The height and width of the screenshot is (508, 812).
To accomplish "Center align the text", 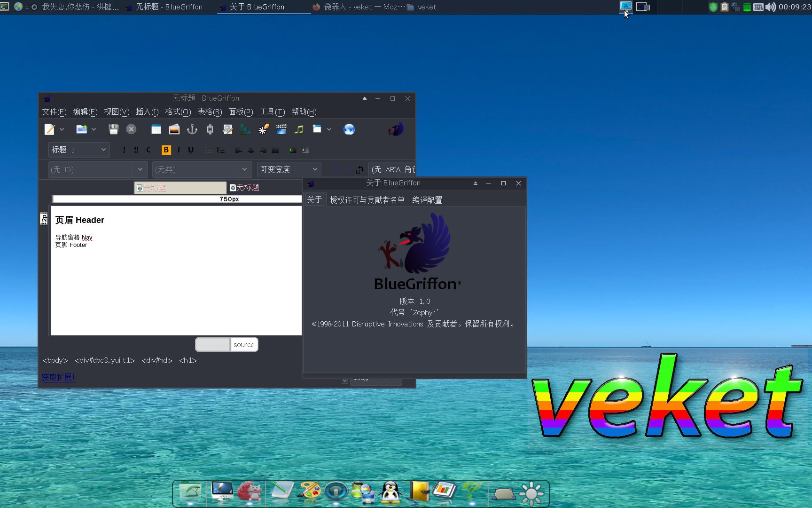I will [x=251, y=150].
